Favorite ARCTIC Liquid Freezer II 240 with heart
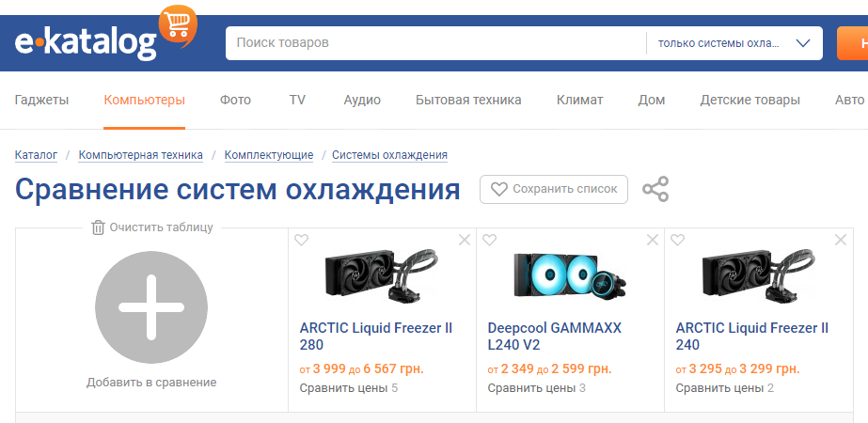Image resolution: width=868 pixels, height=423 pixels. [x=678, y=240]
